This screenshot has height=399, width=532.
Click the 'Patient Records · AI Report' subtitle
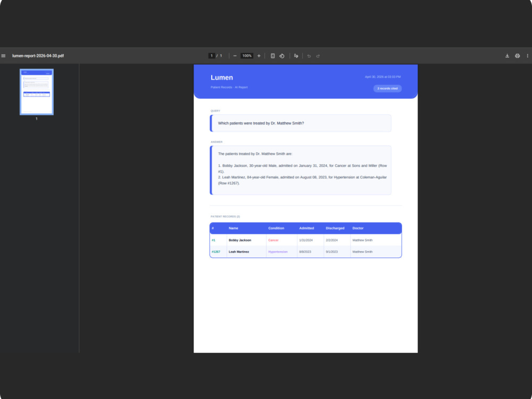pos(229,88)
